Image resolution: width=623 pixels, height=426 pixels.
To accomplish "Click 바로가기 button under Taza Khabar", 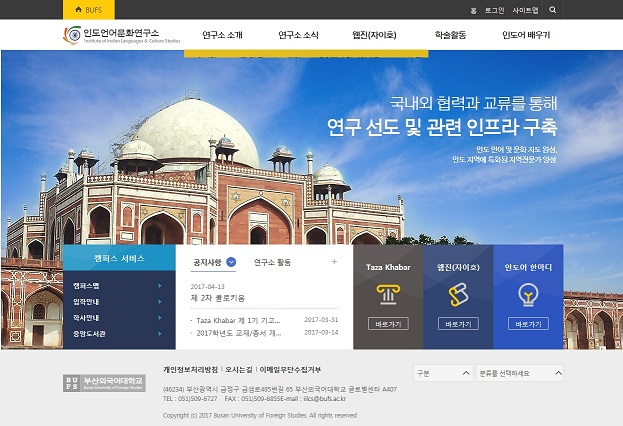I will coord(387,324).
